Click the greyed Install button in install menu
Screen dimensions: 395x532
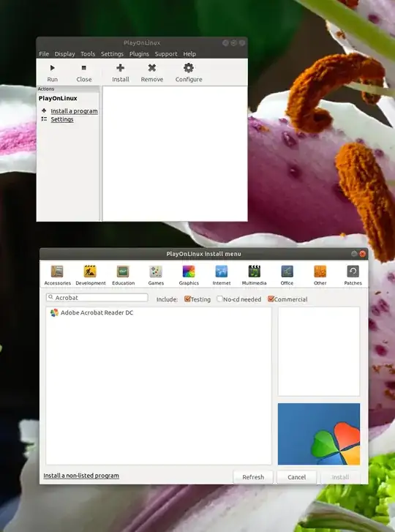[340, 477]
